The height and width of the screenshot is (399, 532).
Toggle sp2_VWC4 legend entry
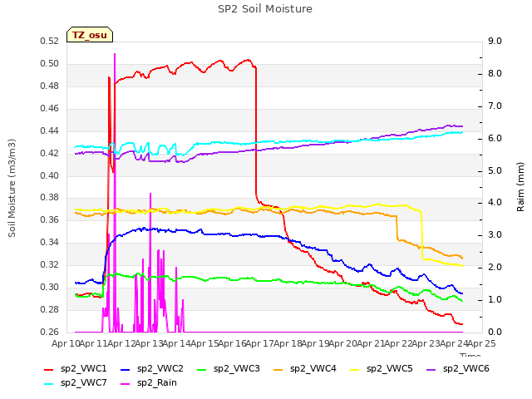(x=305, y=368)
